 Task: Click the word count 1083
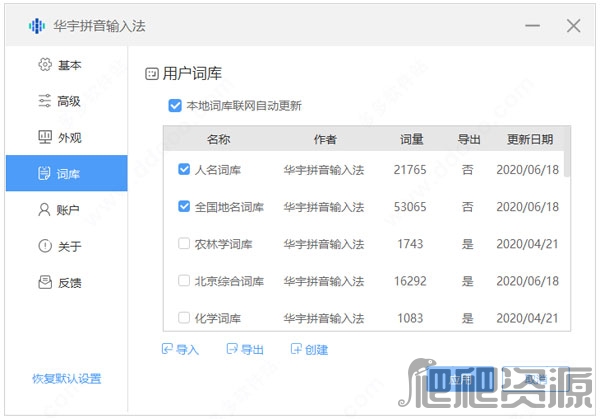tap(410, 318)
